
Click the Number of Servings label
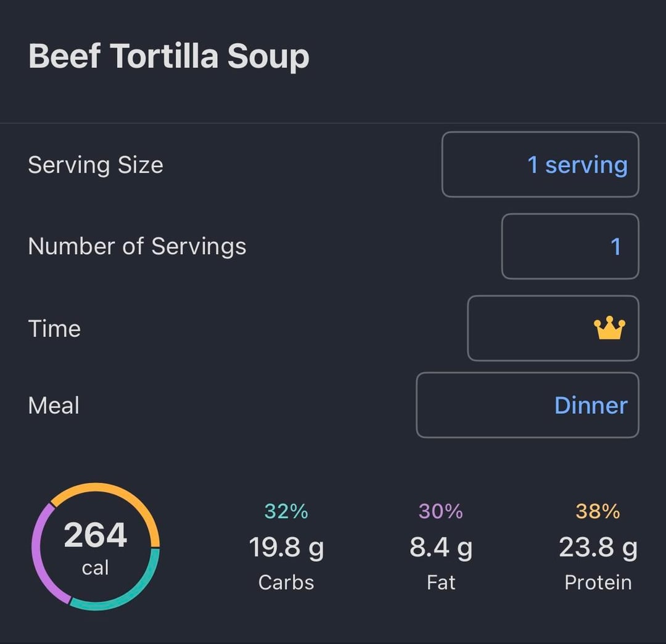click(137, 247)
